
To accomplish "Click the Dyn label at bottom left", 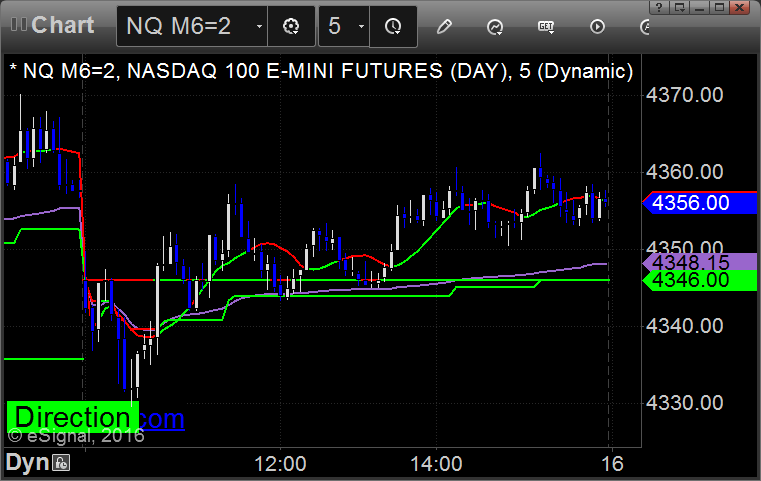I will pos(27,463).
